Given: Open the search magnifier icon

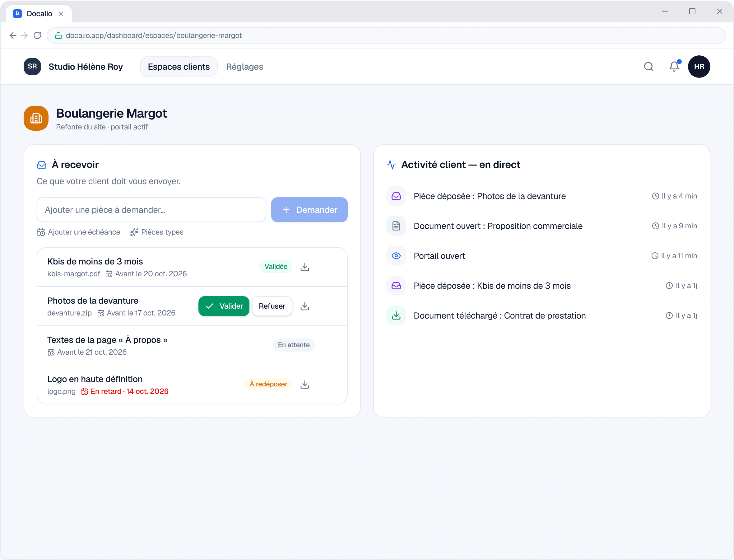Looking at the screenshot, I should click(x=648, y=67).
